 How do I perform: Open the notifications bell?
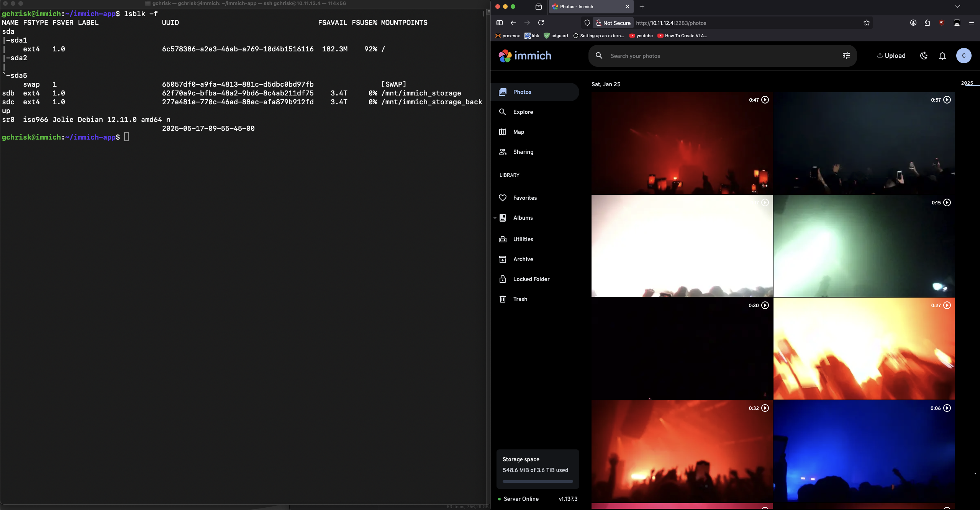[x=942, y=56]
